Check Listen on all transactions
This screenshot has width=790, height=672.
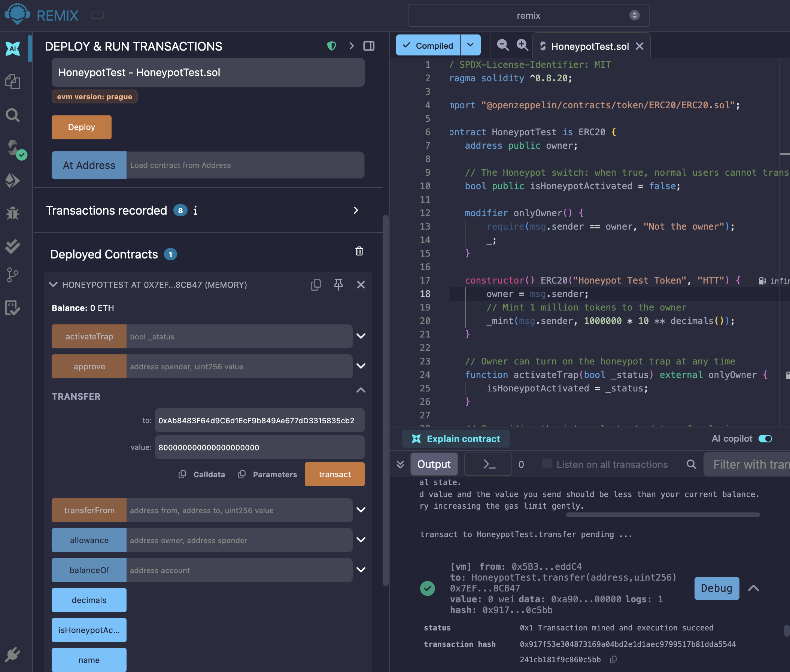click(547, 464)
